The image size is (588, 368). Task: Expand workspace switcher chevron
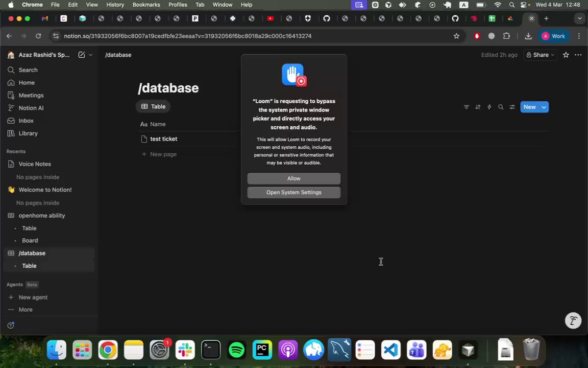pos(90,55)
